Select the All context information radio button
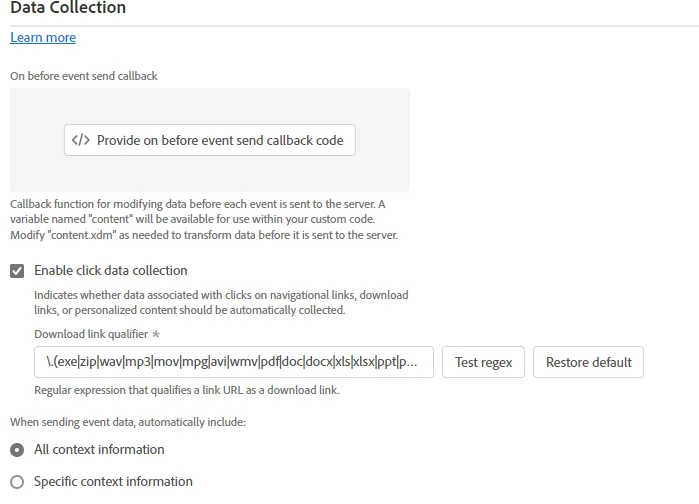Image resolution: width=699 pixels, height=504 pixels. coord(17,450)
